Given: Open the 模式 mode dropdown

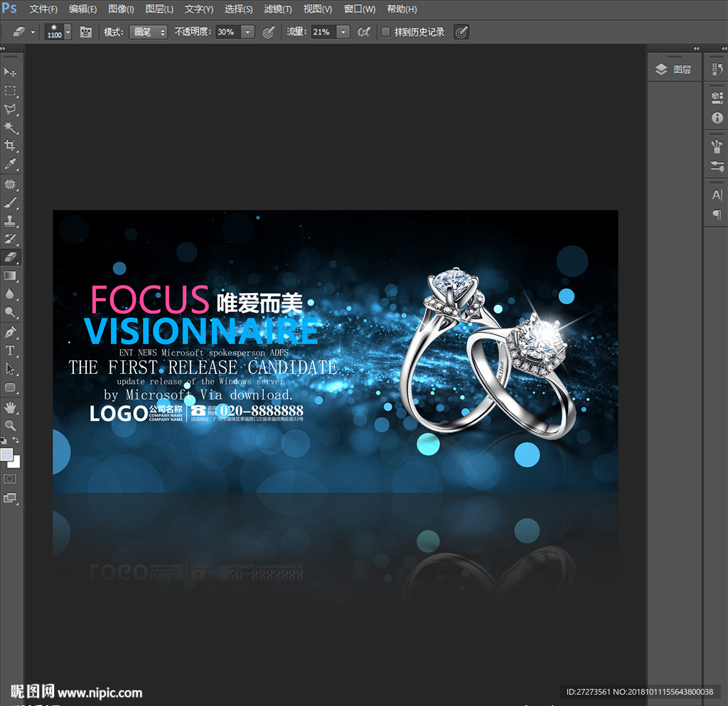Looking at the screenshot, I should tap(148, 32).
